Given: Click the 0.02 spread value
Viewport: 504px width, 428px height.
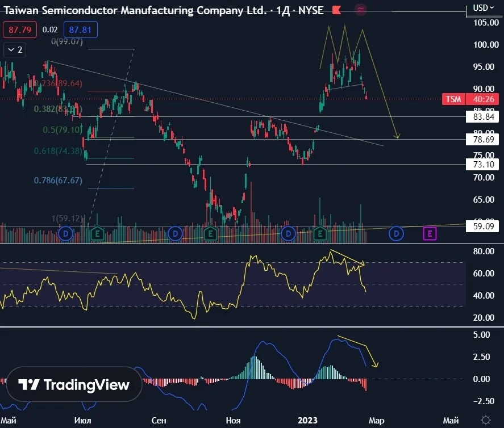Looking at the screenshot, I should [50, 30].
